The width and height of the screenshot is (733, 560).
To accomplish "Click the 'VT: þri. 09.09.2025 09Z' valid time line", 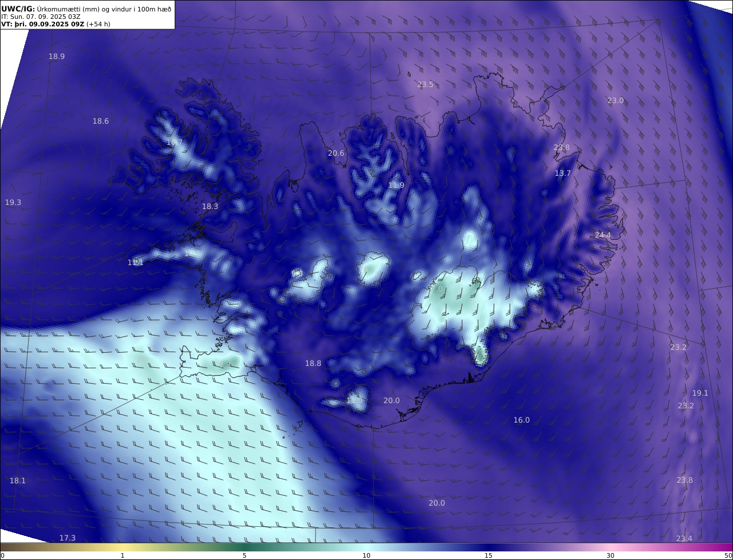I will point(42,25).
